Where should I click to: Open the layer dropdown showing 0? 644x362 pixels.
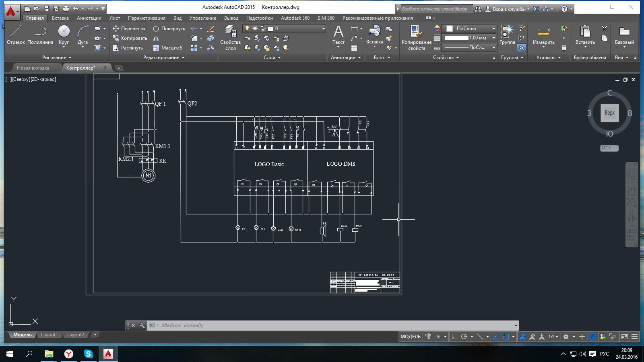point(284,29)
